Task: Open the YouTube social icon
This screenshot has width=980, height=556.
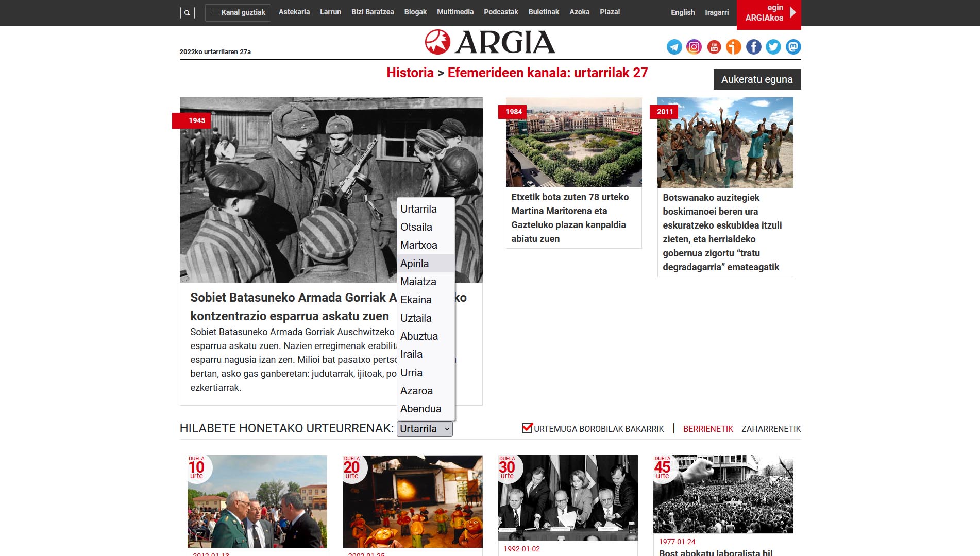Action: click(714, 47)
